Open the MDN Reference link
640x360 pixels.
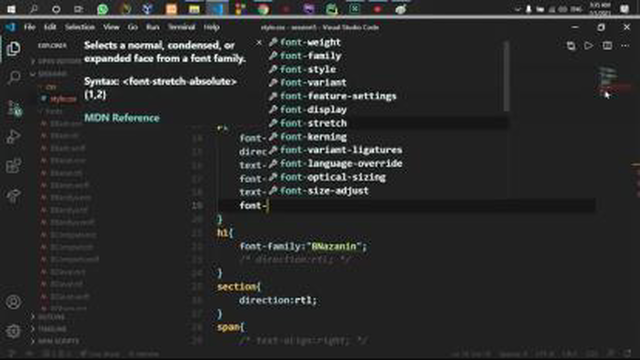point(122,118)
